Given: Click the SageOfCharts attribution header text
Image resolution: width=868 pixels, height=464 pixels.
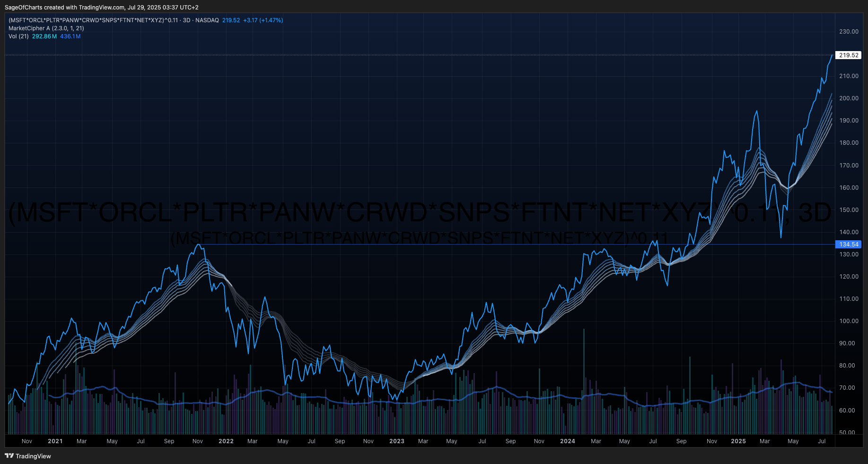Looking at the screenshot, I should pyautogui.click(x=102, y=8).
